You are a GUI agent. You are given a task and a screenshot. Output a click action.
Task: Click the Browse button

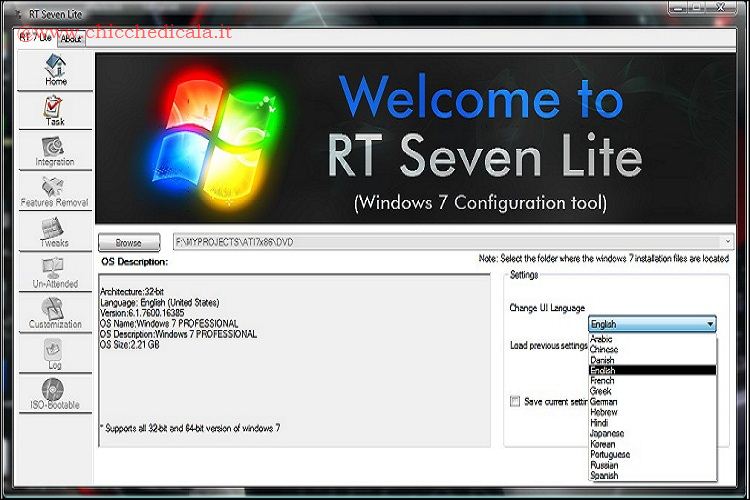point(129,242)
